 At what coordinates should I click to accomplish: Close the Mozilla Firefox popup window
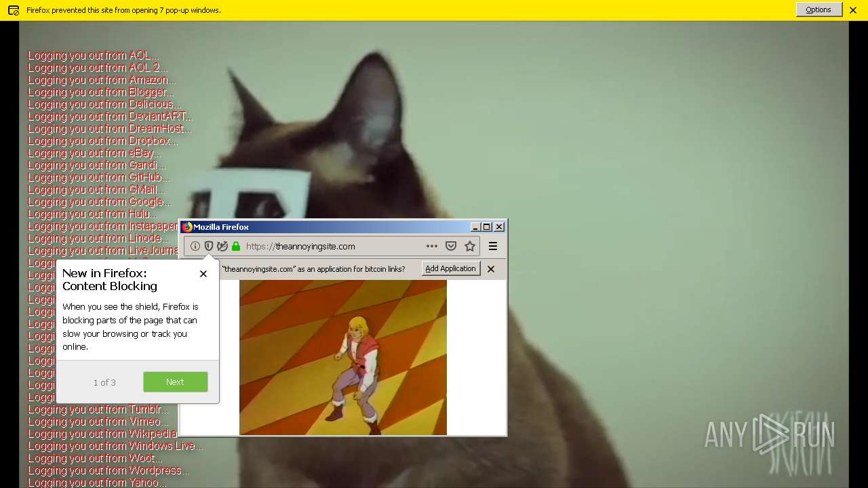coord(499,227)
